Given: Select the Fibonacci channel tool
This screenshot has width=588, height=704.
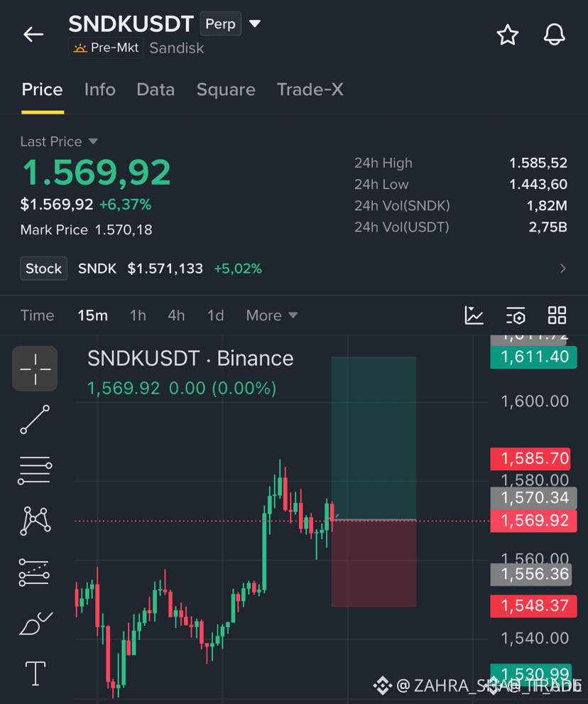Looking at the screenshot, I should (34, 572).
